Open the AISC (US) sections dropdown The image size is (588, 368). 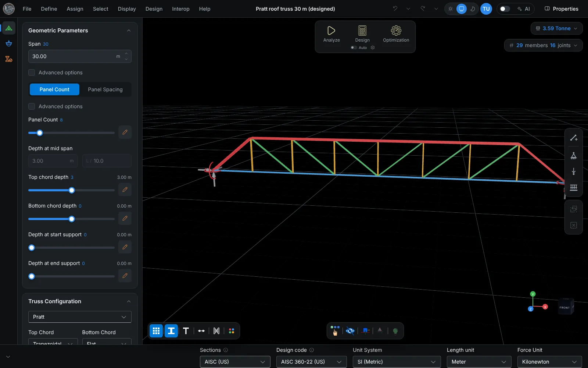click(235, 362)
